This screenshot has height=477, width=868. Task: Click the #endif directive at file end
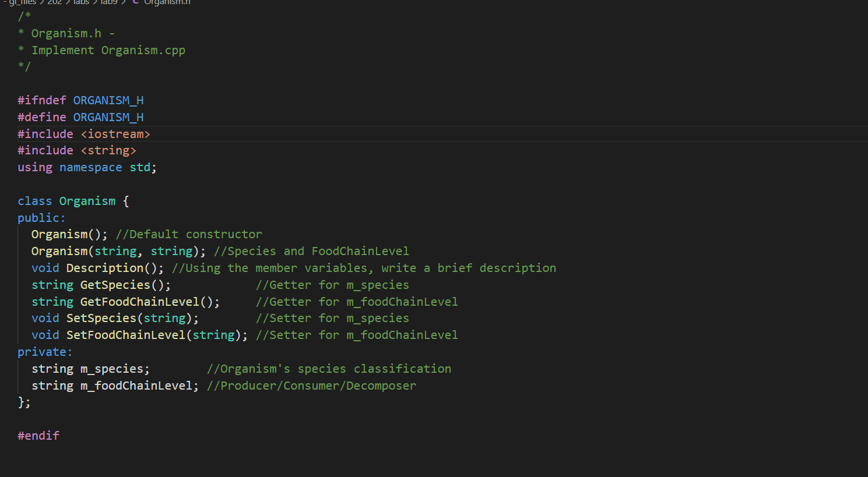click(x=38, y=435)
